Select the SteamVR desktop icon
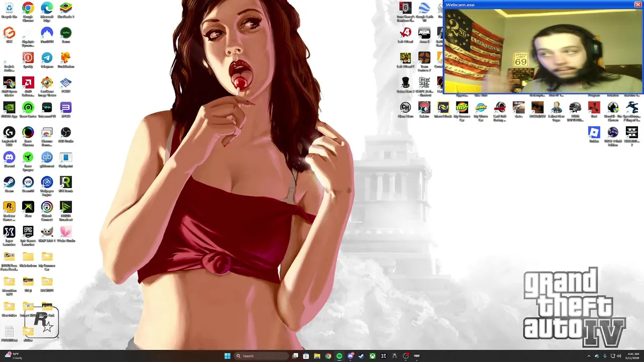Viewport: 644px width, 362px height. click(x=28, y=185)
